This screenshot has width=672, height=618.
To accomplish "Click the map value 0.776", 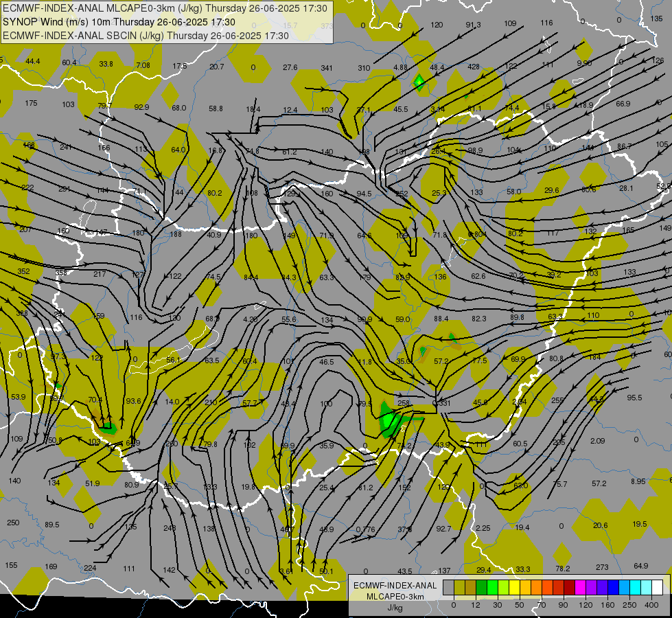I will tap(366, 529).
